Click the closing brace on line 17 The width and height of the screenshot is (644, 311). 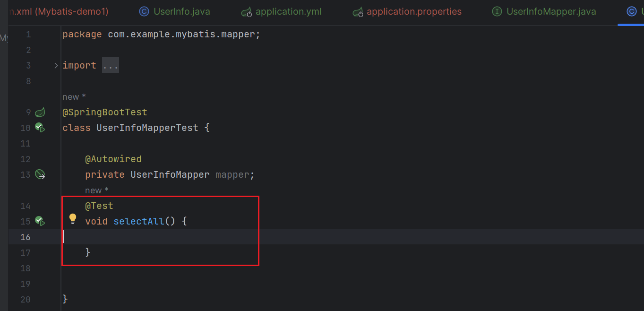tap(88, 252)
